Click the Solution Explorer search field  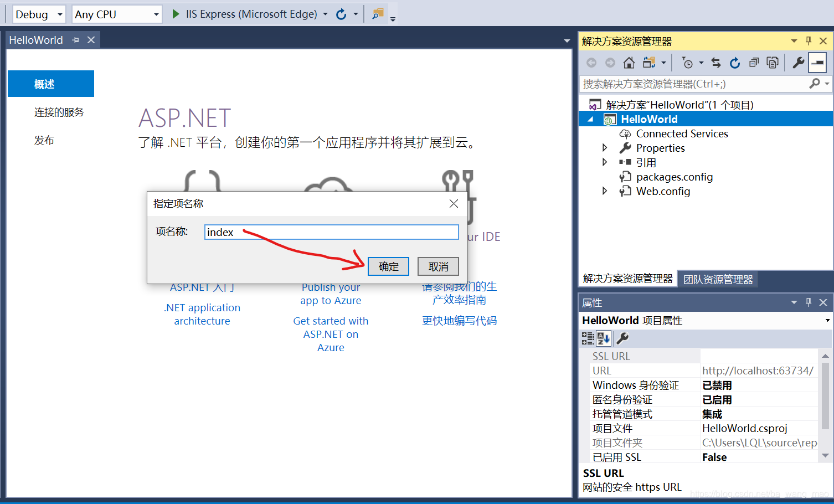coord(694,84)
